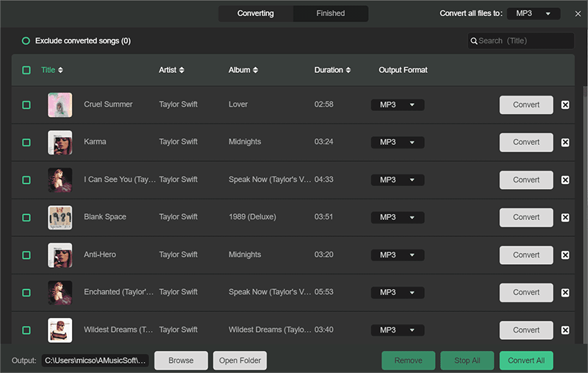Open Karma output format dropdown

pyautogui.click(x=398, y=142)
